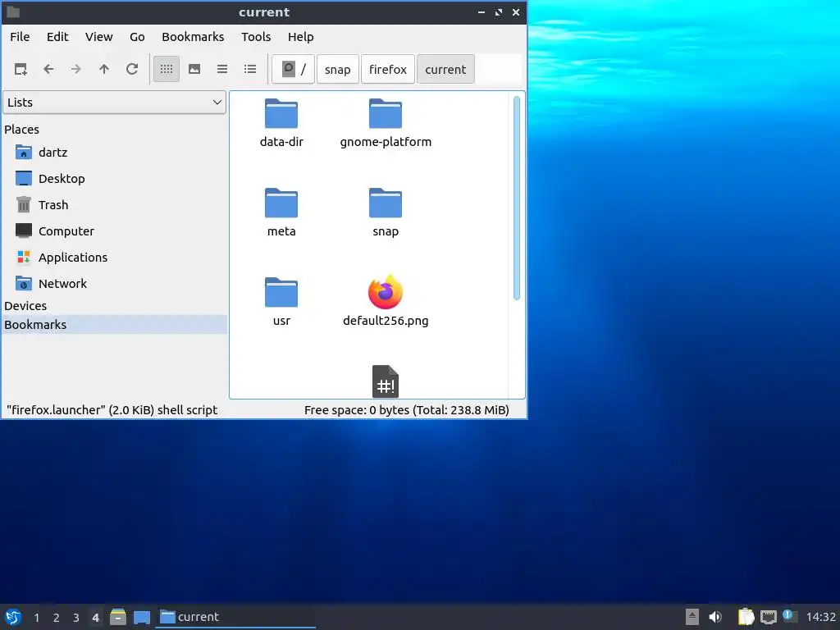Switch to detailed list view
This screenshot has width=840, height=630.
[x=250, y=69]
